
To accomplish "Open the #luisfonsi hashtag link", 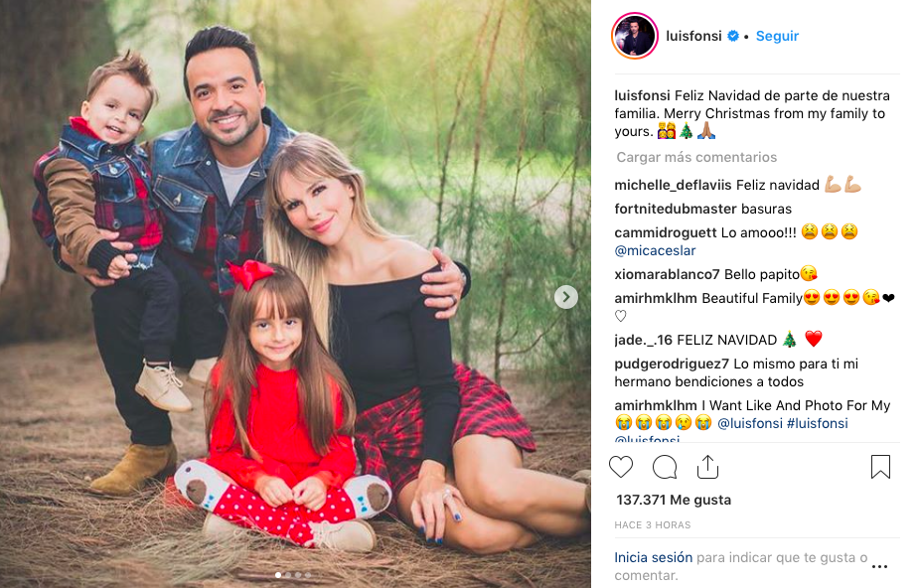I will 818,423.
